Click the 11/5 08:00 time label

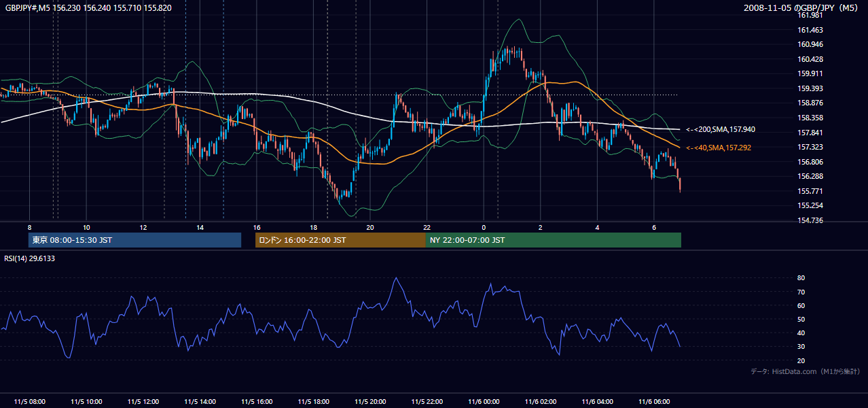click(x=29, y=402)
